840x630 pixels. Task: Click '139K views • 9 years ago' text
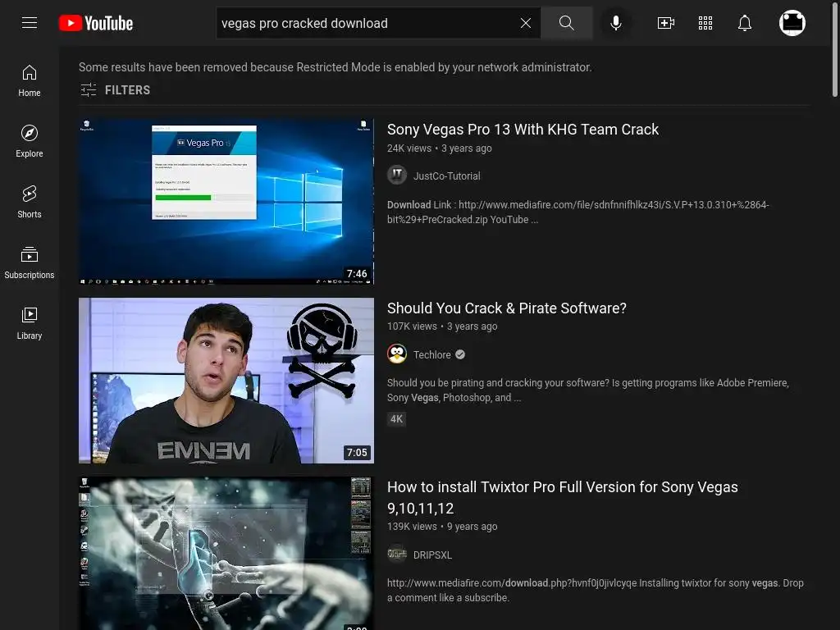coord(442,527)
